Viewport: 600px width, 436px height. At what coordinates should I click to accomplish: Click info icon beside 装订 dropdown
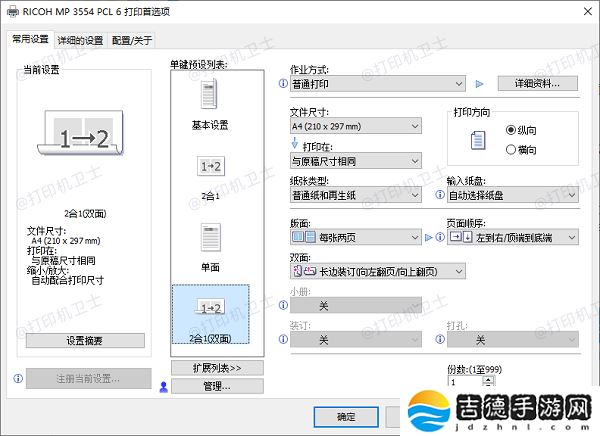283,339
